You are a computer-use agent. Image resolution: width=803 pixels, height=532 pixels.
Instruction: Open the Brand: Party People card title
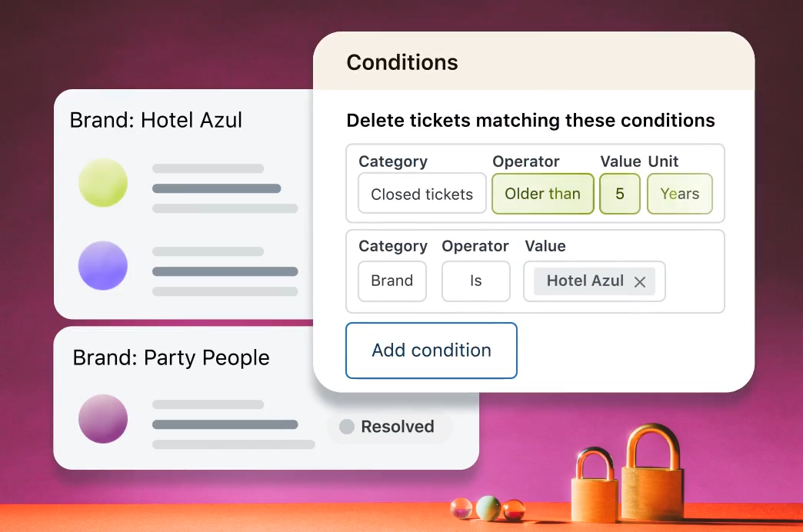(171, 357)
